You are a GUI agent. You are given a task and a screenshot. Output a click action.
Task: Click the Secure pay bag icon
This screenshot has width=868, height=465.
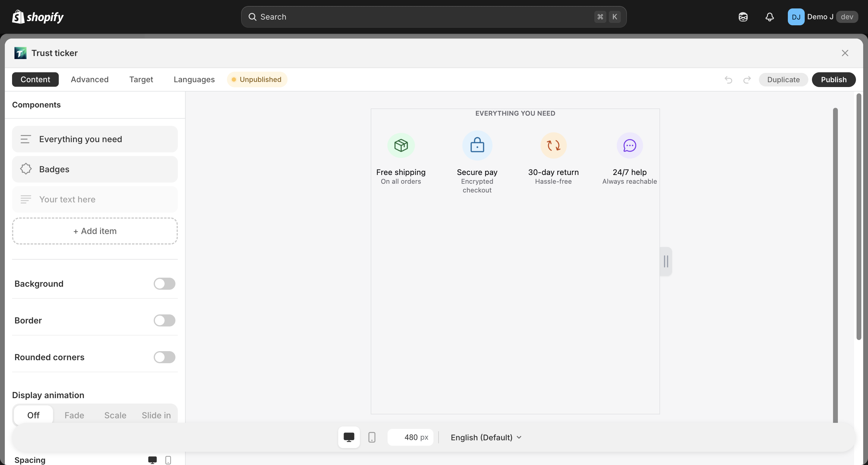(477, 145)
